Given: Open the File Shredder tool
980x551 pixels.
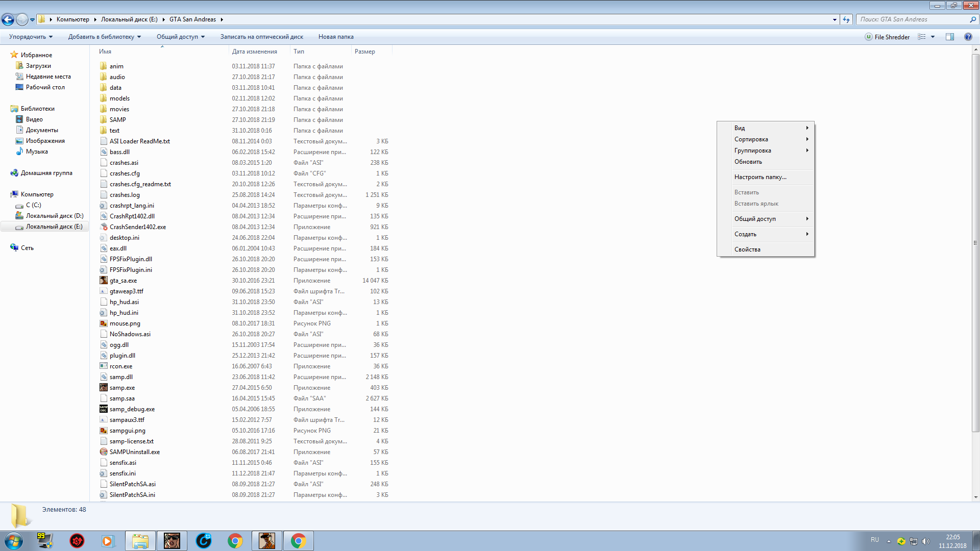Looking at the screenshot, I should (887, 37).
